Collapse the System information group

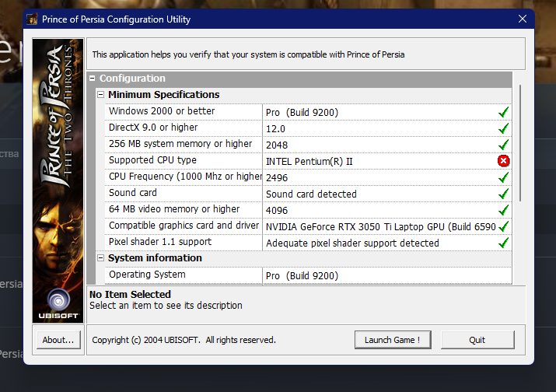click(101, 258)
